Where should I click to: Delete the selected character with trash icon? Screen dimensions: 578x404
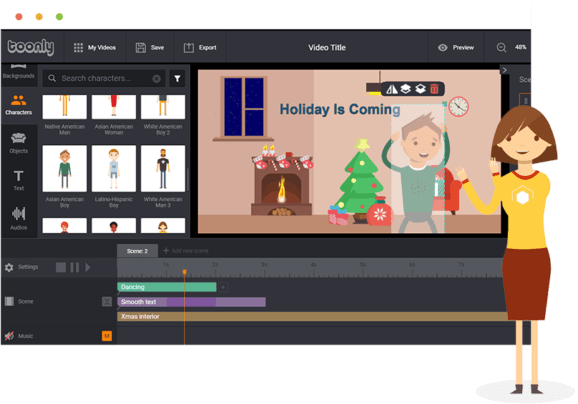tap(434, 89)
